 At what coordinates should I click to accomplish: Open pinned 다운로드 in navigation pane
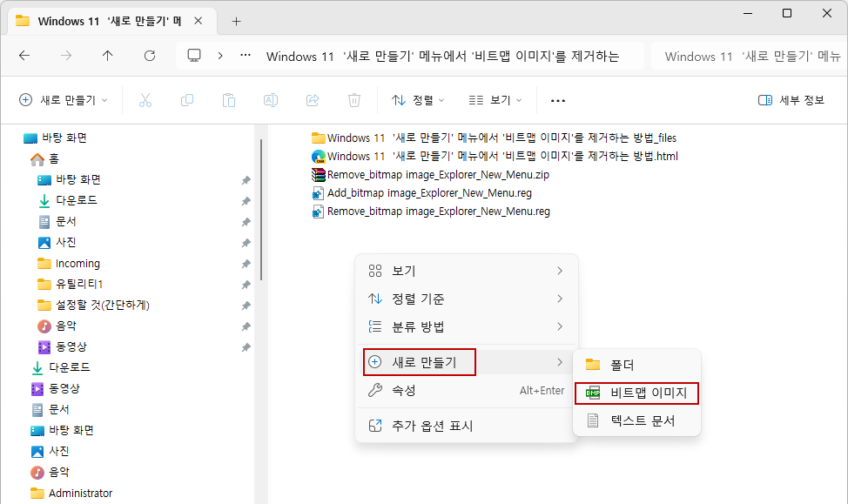pos(68,200)
